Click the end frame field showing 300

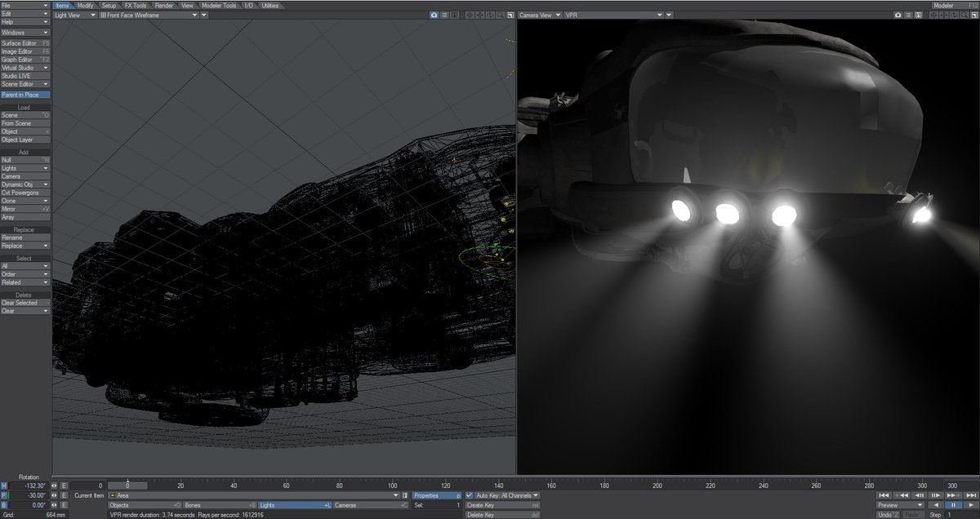point(962,486)
